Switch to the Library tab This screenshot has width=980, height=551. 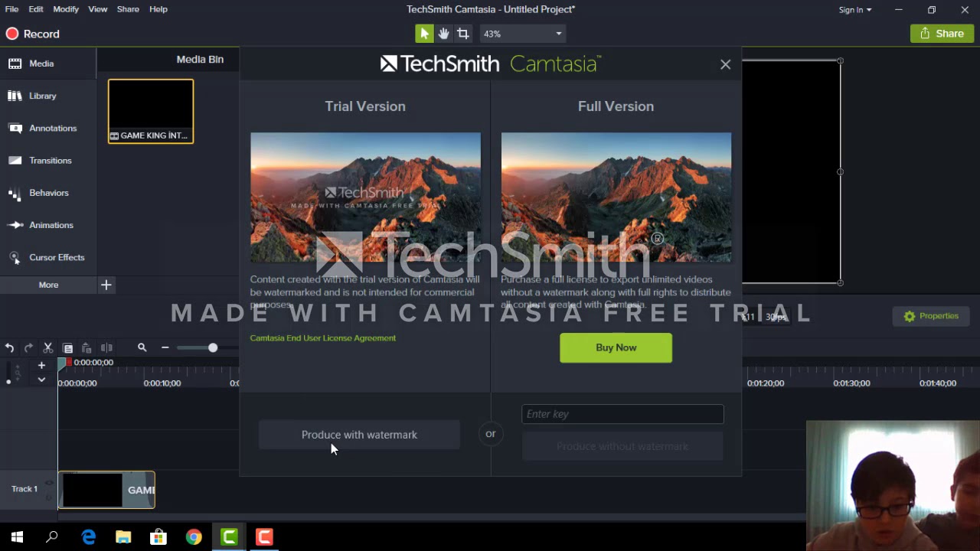(47, 96)
